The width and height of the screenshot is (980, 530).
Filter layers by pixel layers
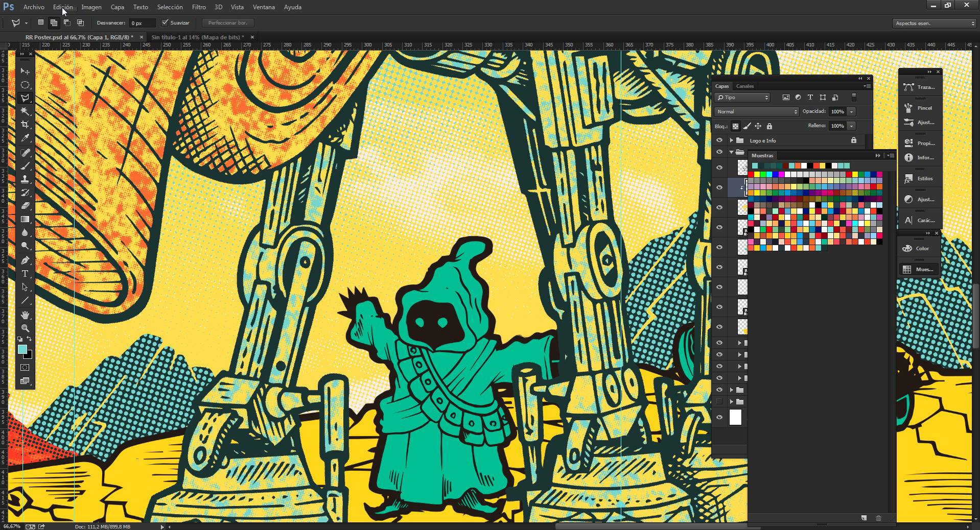pos(786,97)
